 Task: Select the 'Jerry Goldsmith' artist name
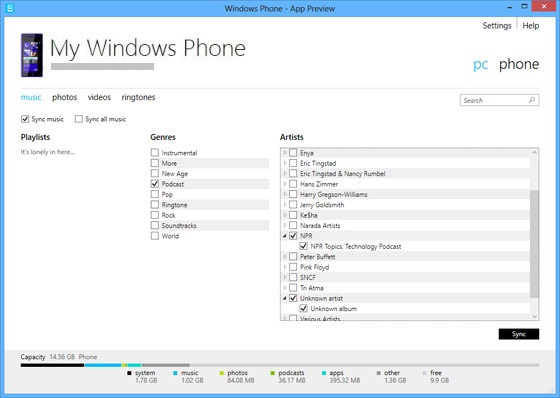point(322,205)
